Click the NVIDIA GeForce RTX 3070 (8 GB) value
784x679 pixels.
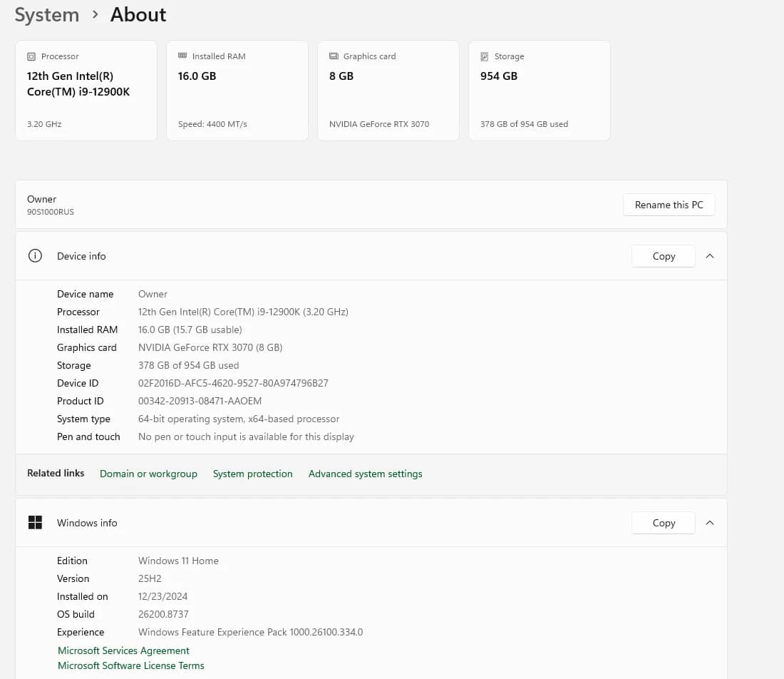[210, 348]
